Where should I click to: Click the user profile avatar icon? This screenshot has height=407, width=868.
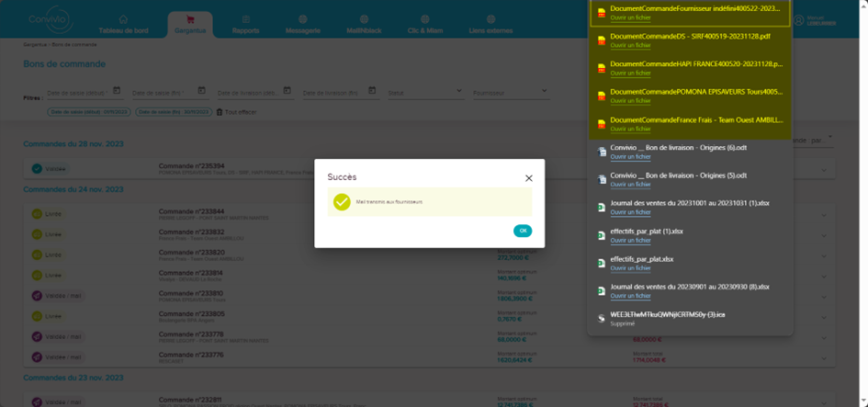coord(798,20)
